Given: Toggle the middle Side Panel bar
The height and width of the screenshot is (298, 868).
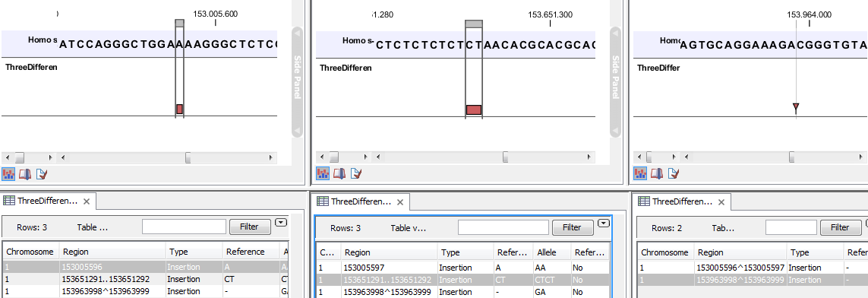Looking at the screenshot, I should 615,82.
